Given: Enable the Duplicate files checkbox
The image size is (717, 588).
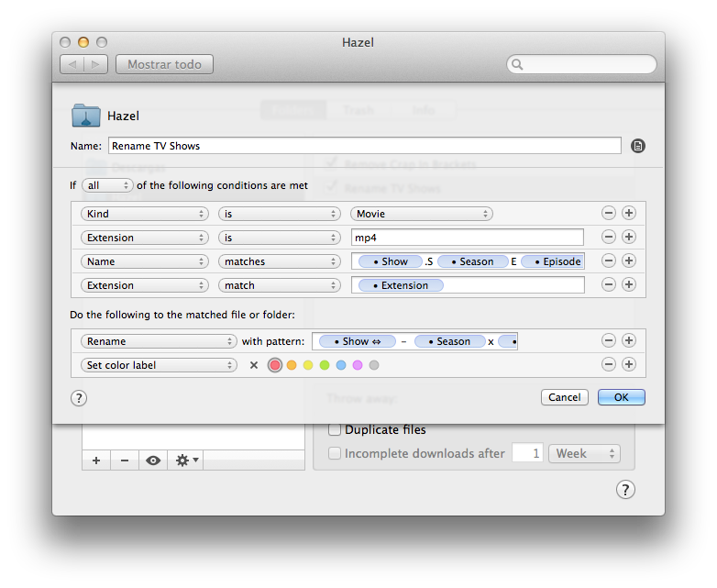Looking at the screenshot, I should point(335,429).
